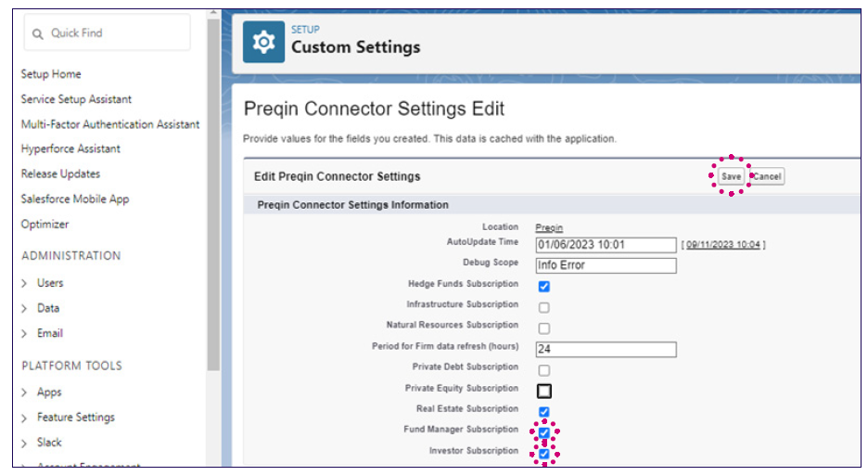Click the Period for Firm data refresh field
This screenshot has height=476, width=868.
(606, 349)
